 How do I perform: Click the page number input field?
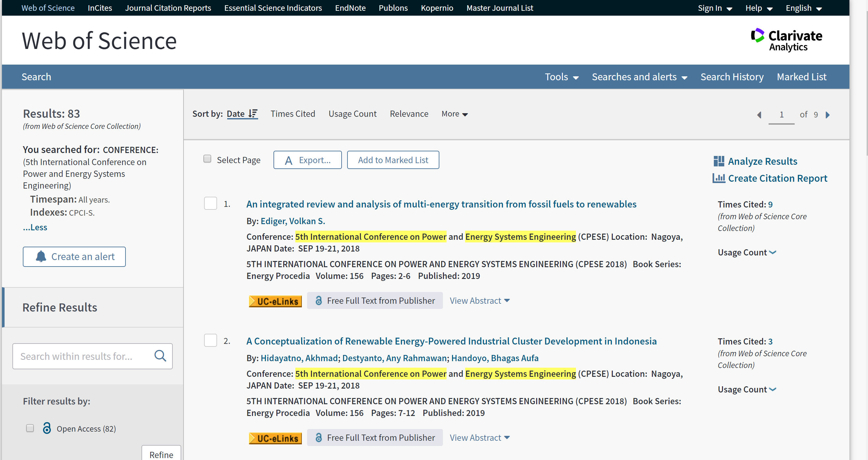(781, 115)
